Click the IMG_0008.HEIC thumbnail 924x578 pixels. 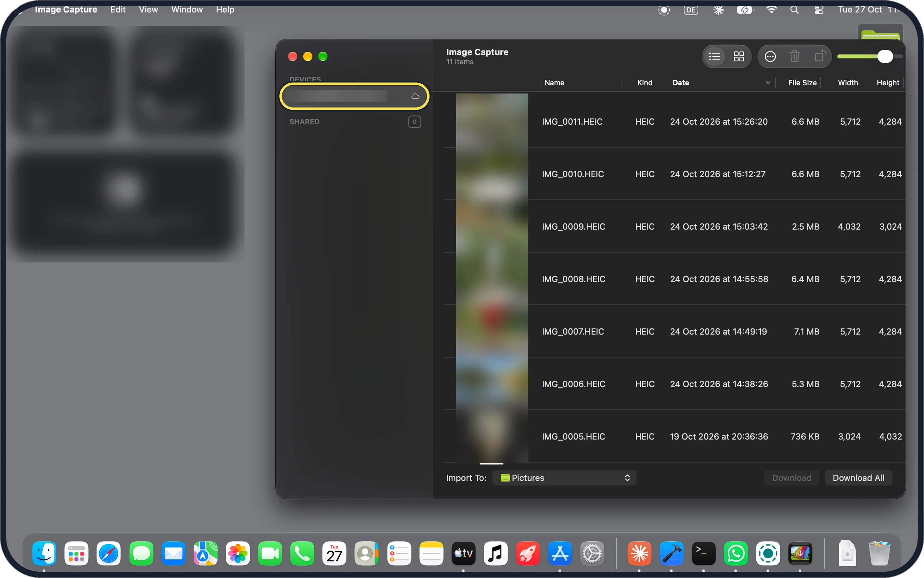492,279
